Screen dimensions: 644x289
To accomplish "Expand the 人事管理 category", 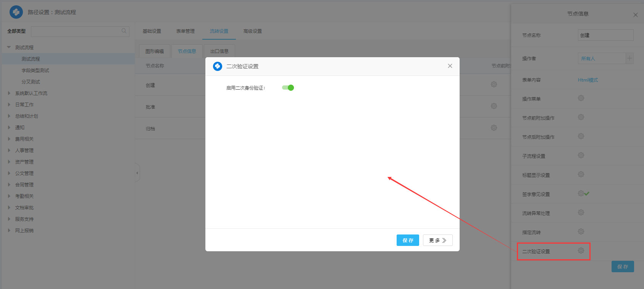I will [9, 150].
